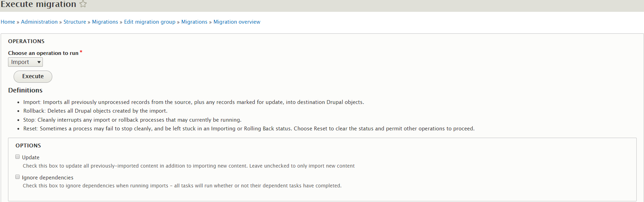Click the OPTIONS fieldset legend

(28, 146)
